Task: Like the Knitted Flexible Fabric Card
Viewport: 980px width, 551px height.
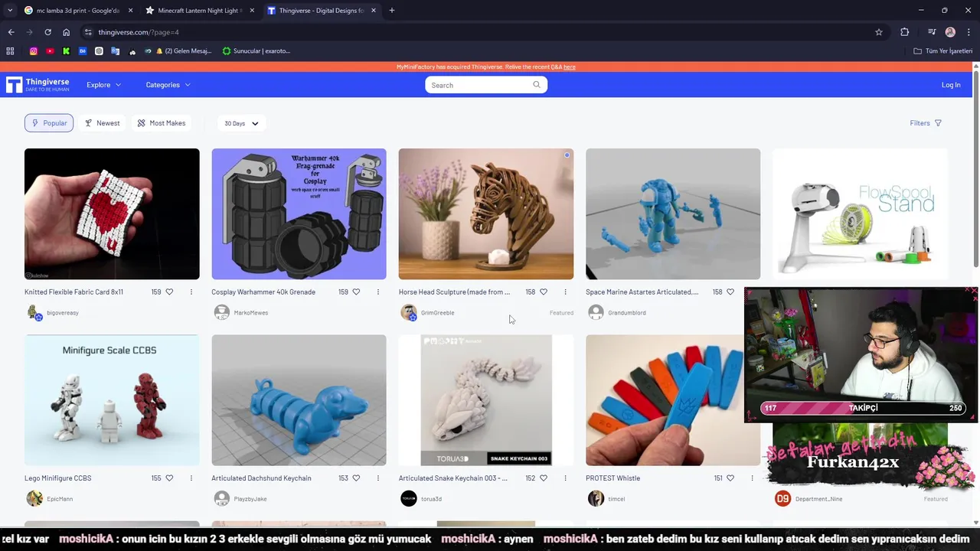Action: pyautogui.click(x=169, y=292)
